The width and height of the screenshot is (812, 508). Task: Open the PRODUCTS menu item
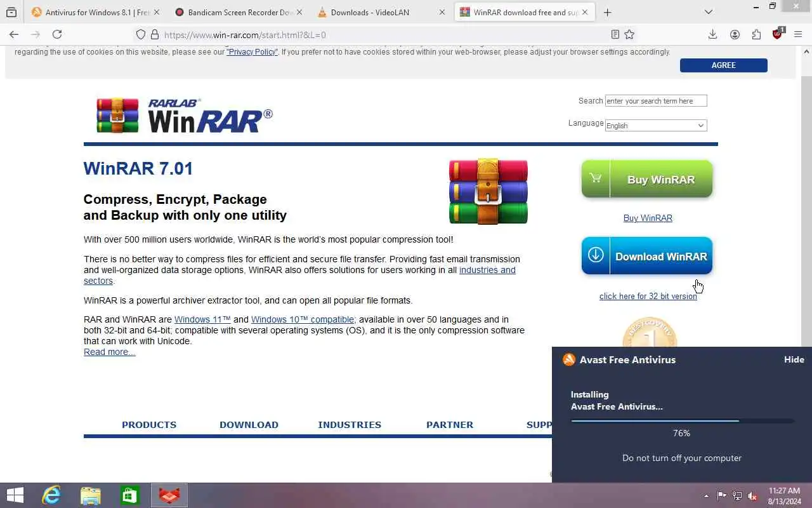click(x=149, y=425)
